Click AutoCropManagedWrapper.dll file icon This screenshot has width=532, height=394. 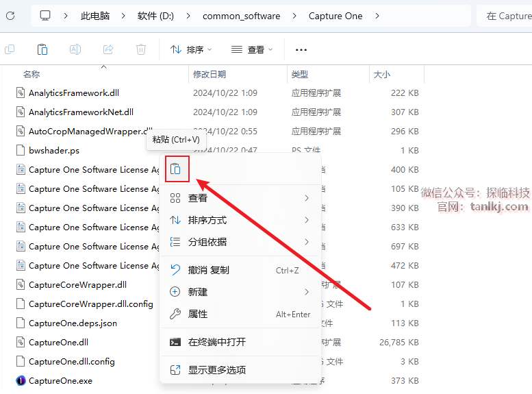21,131
